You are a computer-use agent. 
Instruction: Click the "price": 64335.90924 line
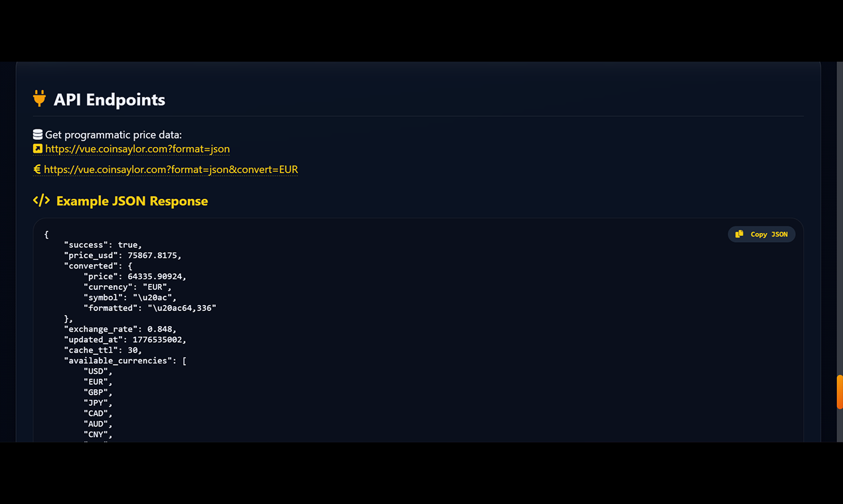[x=135, y=277]
